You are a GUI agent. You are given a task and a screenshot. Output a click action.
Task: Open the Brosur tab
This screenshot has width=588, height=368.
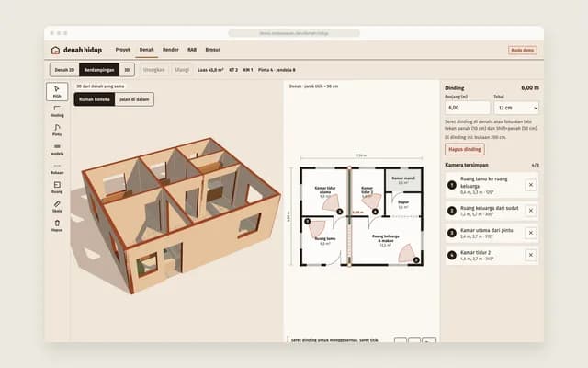[212, 50]
